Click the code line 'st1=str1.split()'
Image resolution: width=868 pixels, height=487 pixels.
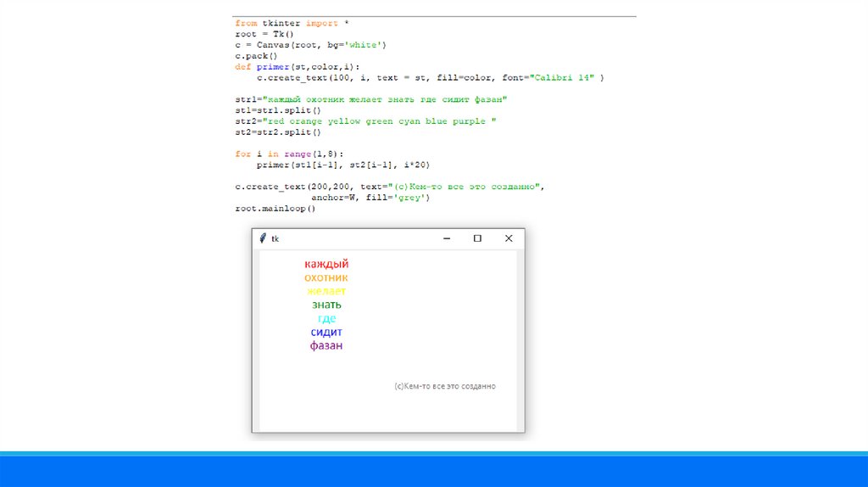click(278, 110)
